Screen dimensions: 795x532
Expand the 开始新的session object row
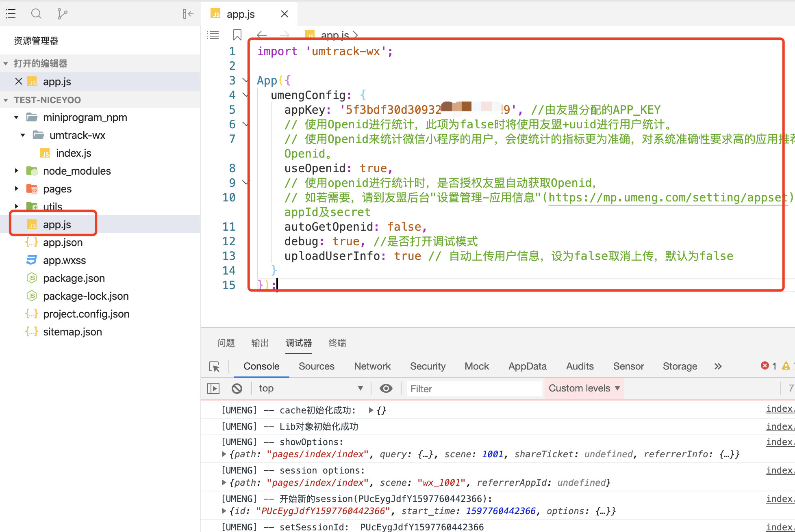click(x=224, y=511)
